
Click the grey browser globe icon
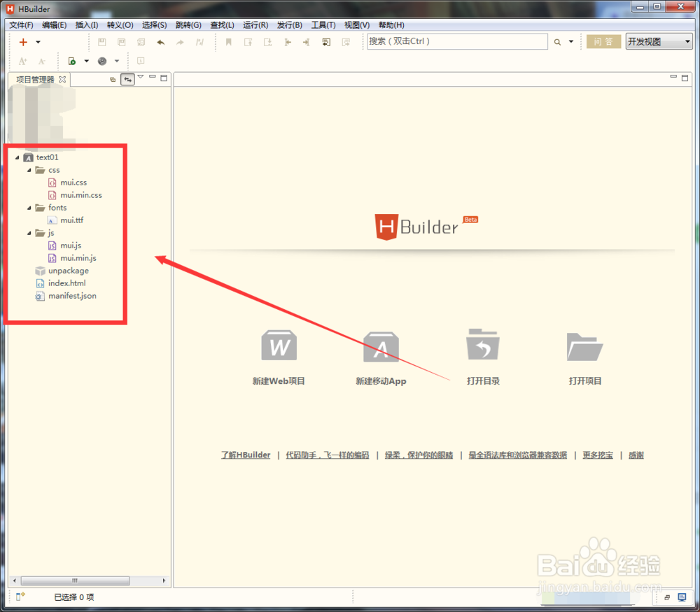point(102,61)
